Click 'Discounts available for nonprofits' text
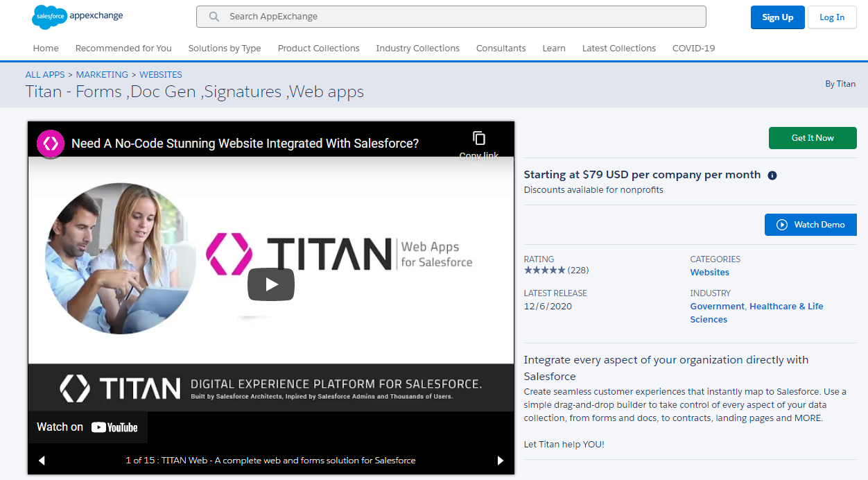This screenshot has height=480, width=868. (593, 190)
